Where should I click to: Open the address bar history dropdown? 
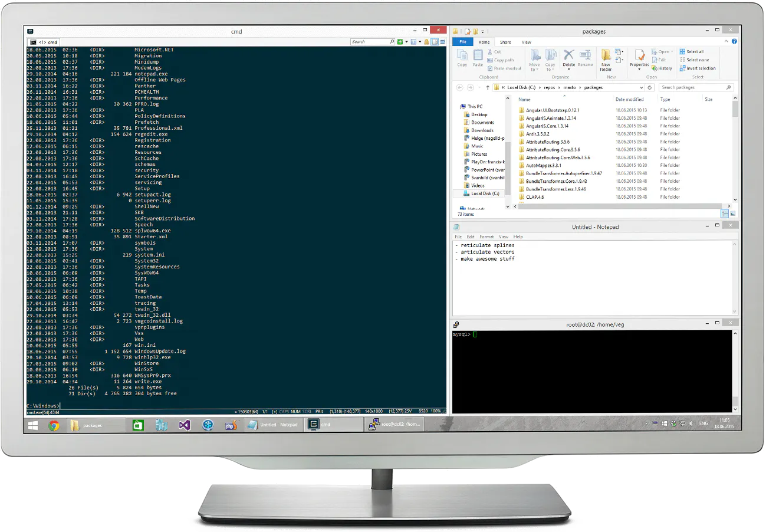coord(641,87)
